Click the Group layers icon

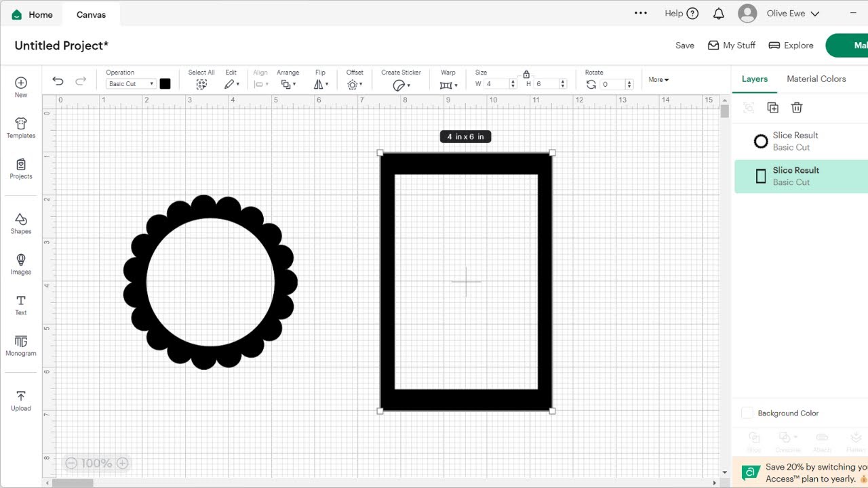click(x=749, y=108)
